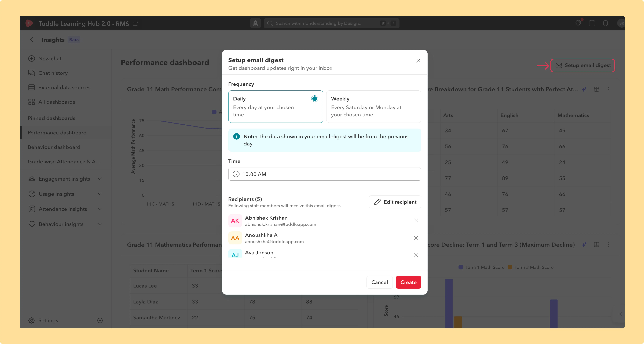
Task: Remove Anoushkha A from recipients
Action: click(x=416, y=238)
